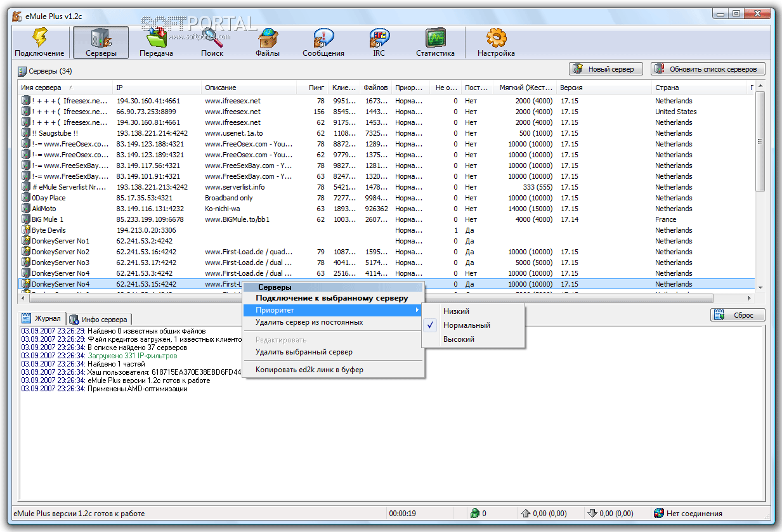Select the DonkeyServer No4 highlighted row
This screenshot has height=532, width=782.
click(387, 284)
